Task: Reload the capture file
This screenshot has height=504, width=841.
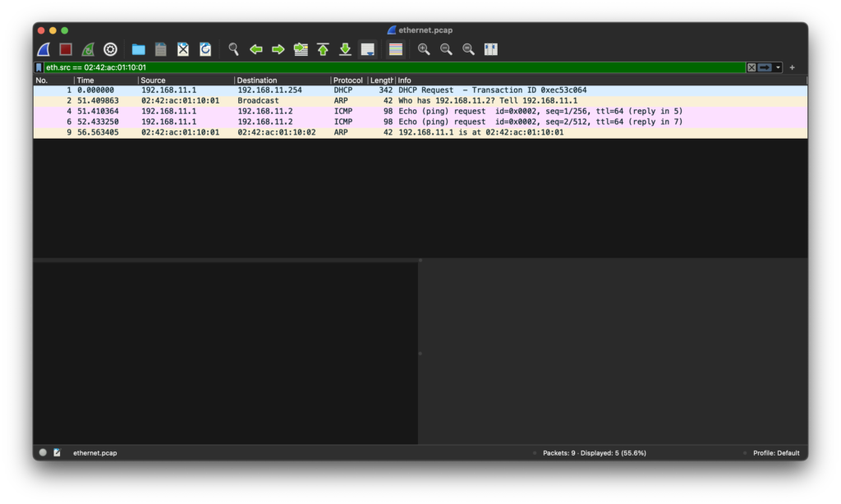Action: [x=205, y=49]
